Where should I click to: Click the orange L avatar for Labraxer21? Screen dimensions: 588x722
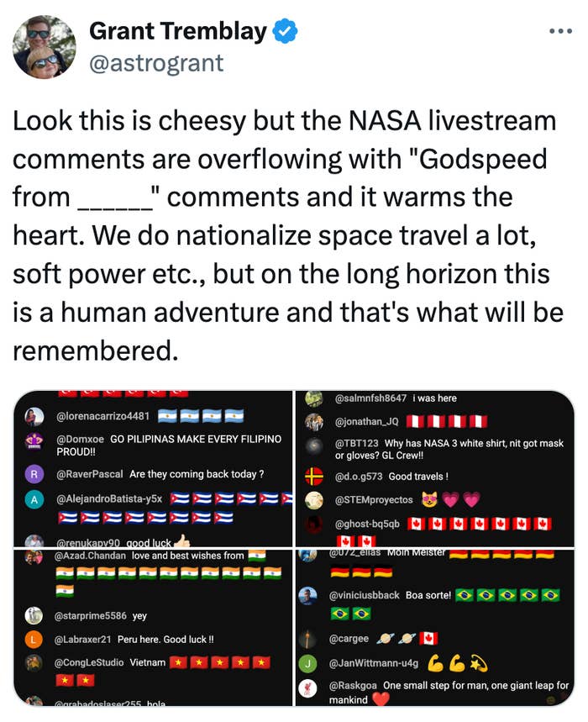click(34, 640)
